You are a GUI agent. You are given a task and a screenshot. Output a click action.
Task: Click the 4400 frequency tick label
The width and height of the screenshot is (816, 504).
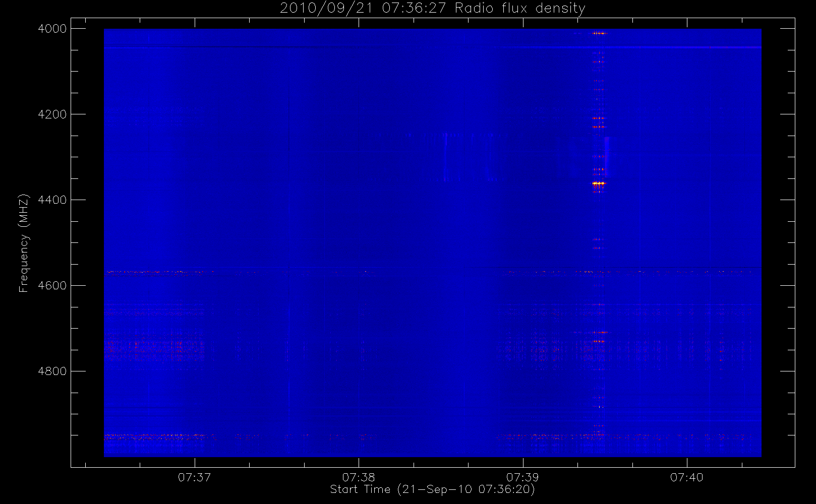coord(52,200)
